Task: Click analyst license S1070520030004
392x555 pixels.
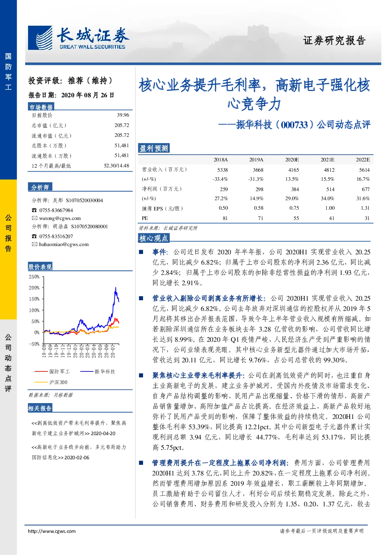Action: pyautogui.click(x=84, y=201)
